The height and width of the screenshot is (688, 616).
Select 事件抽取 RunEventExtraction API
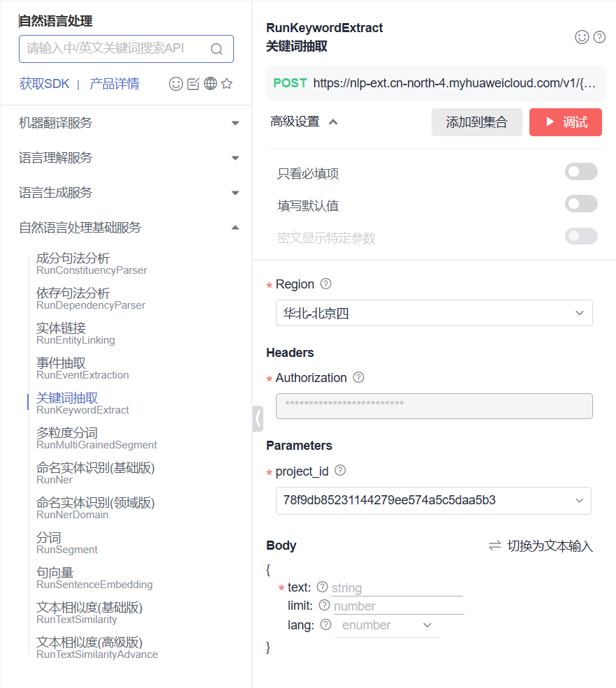pyautogui.click(x=82, y=369)
